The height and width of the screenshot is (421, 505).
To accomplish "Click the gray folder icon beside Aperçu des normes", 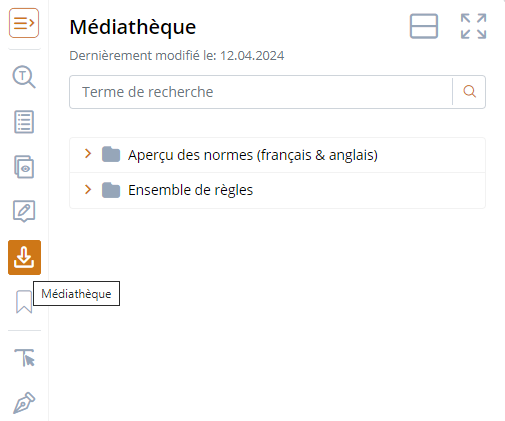I will [x=111, y=154].
